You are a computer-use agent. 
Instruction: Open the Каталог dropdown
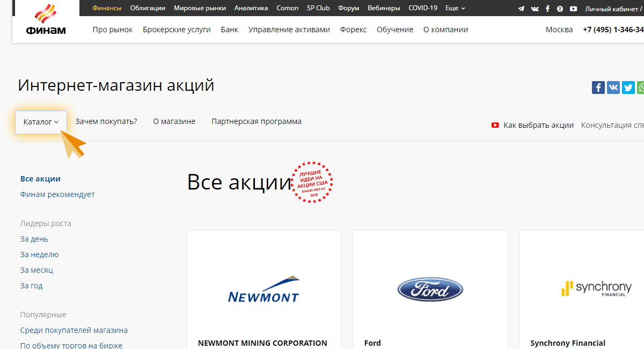[x=41, y=122]
